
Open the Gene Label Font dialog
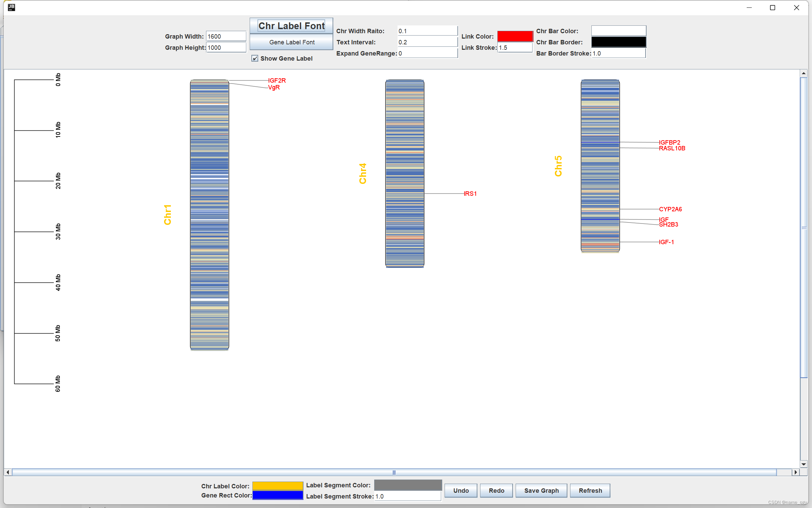(x=291, y=42)
